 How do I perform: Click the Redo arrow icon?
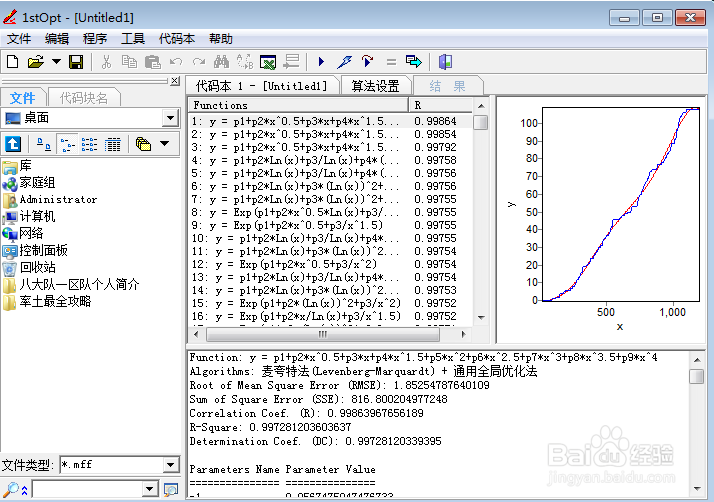coord(199,61)
